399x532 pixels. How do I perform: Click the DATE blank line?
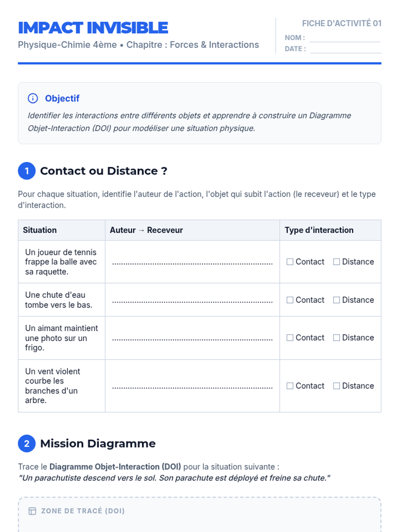(345, 50)
